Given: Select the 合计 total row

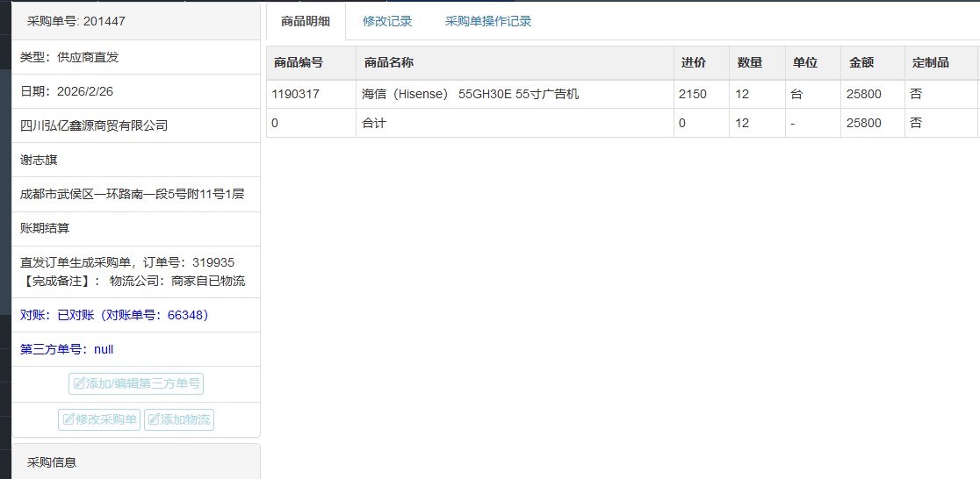Looking at the screenshot, I should [374, 124].
